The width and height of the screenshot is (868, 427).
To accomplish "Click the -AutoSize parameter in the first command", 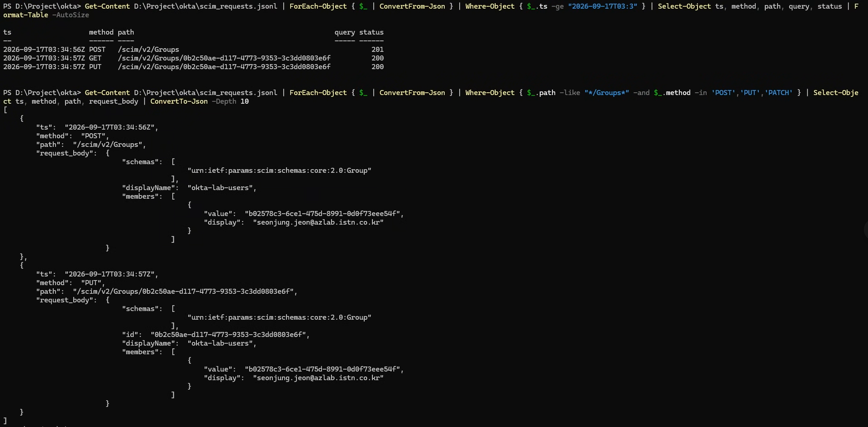I will (x=70, y=15).
